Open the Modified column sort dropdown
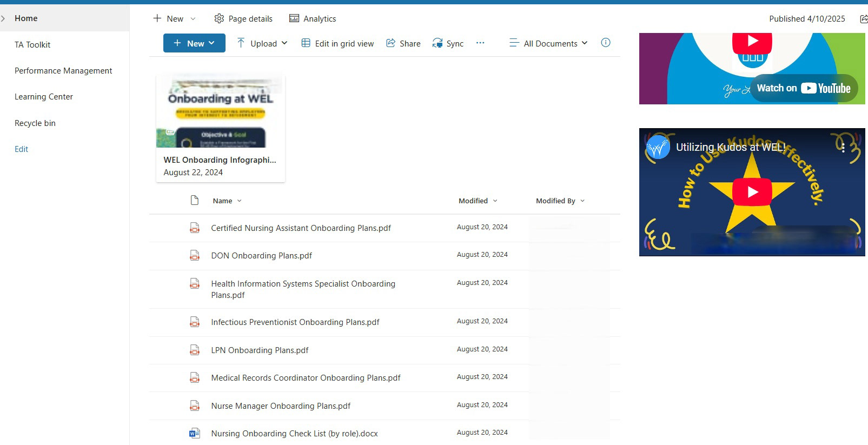The width and height of the screenshot is (868, 445). coord(495,201)
